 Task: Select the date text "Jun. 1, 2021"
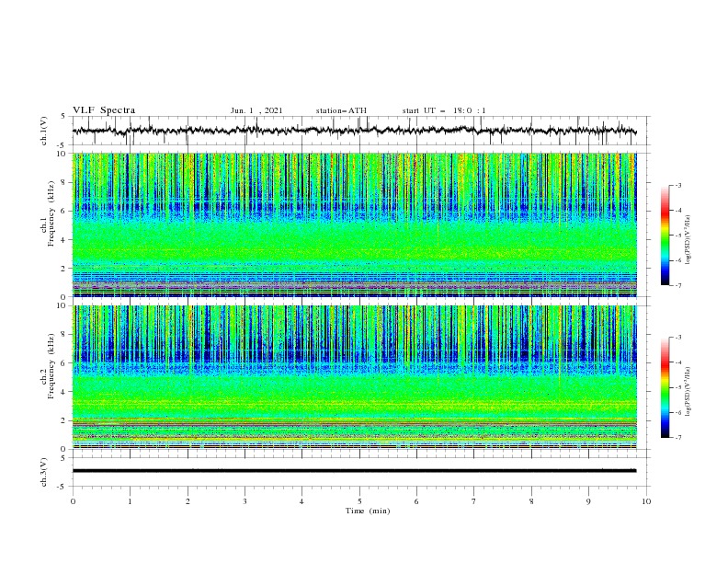click(256, 110)
